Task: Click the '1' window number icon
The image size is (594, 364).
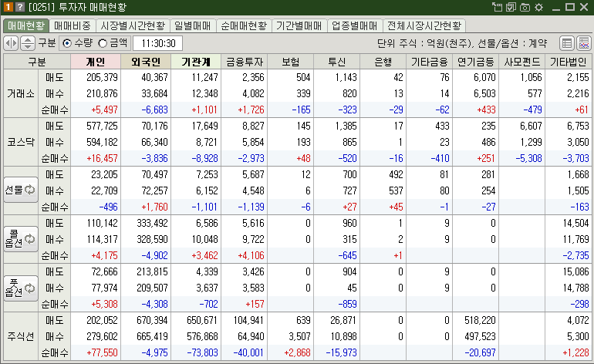Action: (x=8, y=7)
